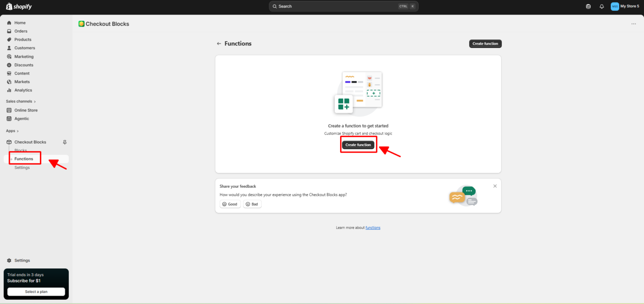Click the Online Store storefront icon
The width and height of the screenshot is (644, 304).
pos(9,110)
